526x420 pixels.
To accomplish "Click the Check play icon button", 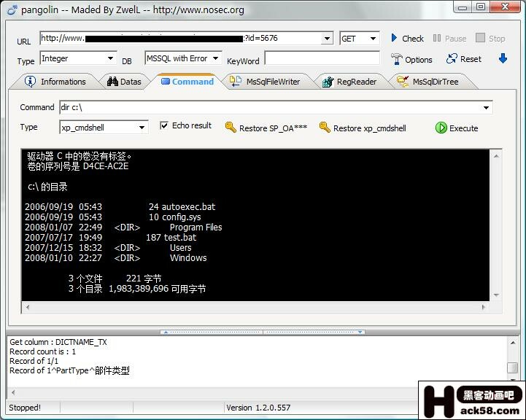I will pos(406,39).
